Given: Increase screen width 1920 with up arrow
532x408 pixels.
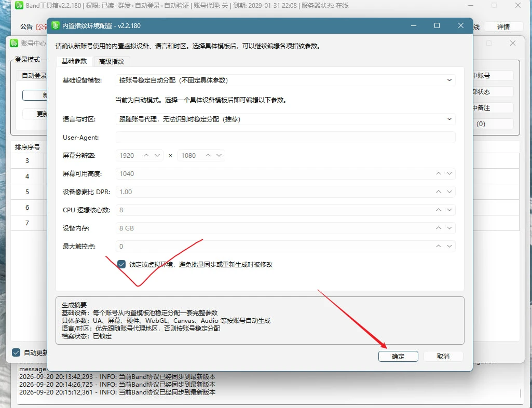Looking at the screenshot, I should click(146, 155).
